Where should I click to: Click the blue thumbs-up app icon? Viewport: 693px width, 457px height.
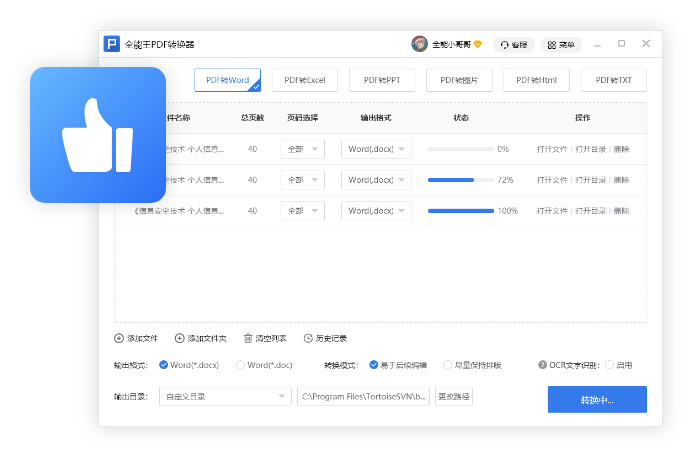tap(97, 135)
